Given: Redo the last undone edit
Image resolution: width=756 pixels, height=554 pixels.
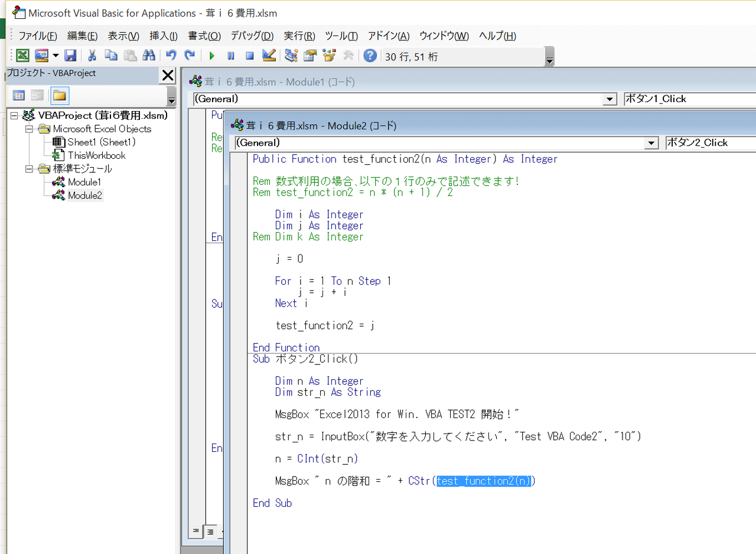Looking at the screenshot, I should click(190, 56).
